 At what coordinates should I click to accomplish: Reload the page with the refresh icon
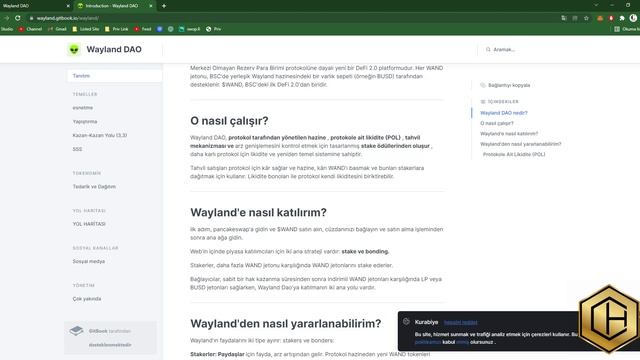(18, 18)
